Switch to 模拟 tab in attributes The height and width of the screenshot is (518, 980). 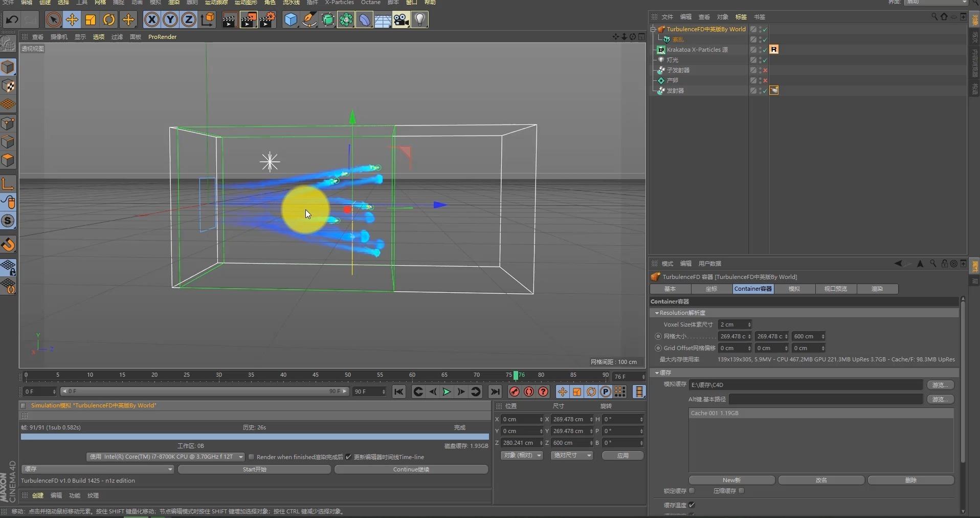[794, 289]
